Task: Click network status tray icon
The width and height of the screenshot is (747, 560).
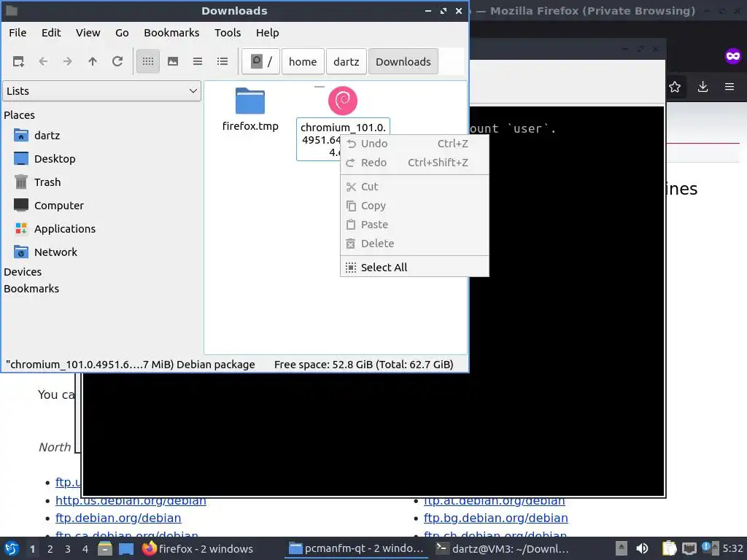Action: point(689,548)
